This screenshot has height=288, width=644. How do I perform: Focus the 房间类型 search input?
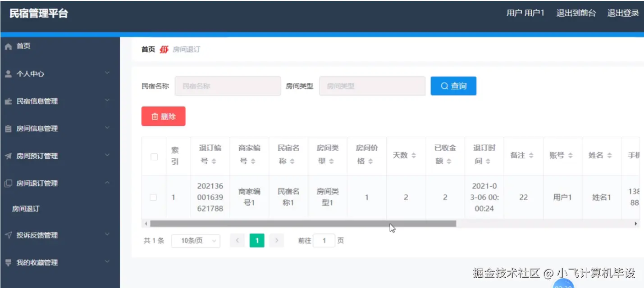(372, 86)
